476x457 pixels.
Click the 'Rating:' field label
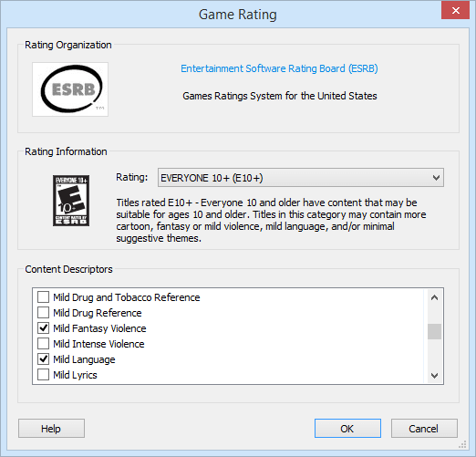click(132, 177)
